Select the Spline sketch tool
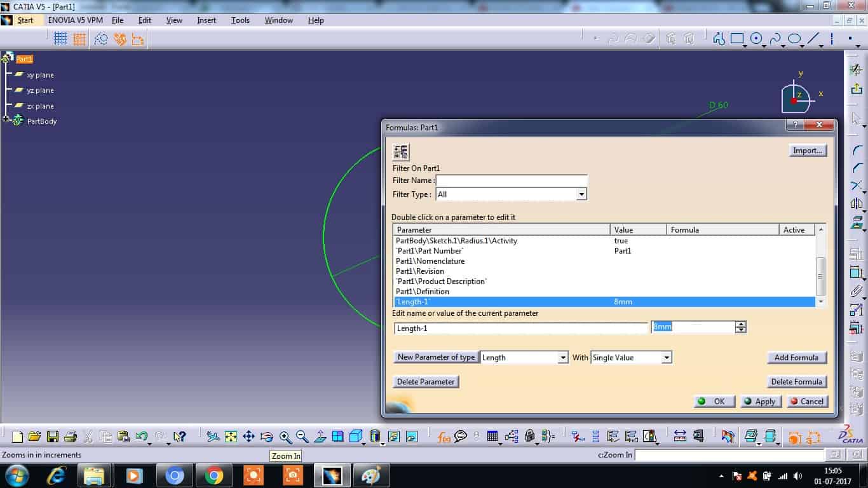 pyautogui.click(x=775, y=39)
